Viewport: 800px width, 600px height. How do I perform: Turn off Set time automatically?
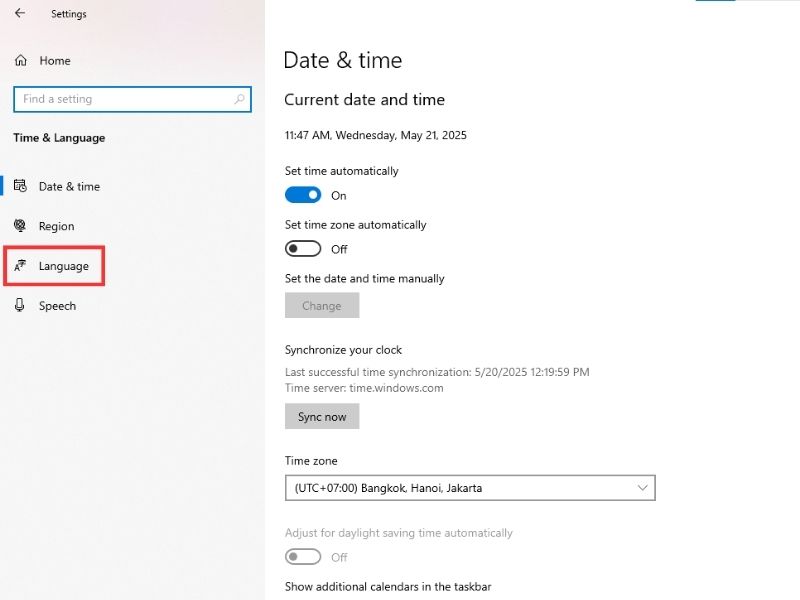tap(303, 195)
